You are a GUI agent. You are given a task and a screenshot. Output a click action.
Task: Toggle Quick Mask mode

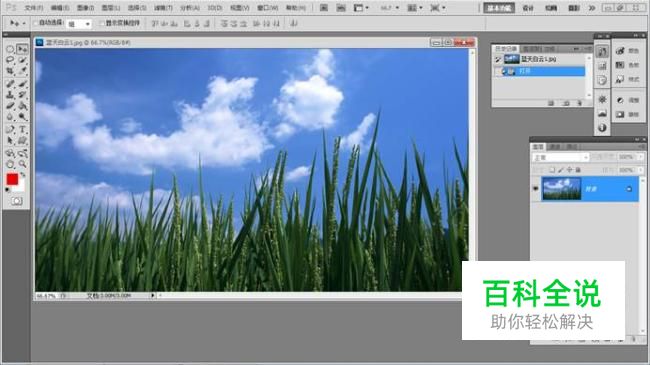point(17,201)
